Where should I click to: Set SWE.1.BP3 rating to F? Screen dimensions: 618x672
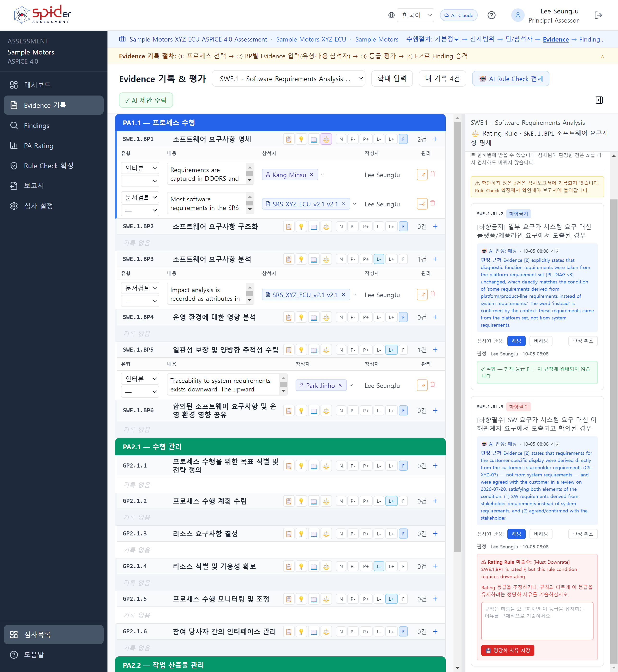click(403, 259)
